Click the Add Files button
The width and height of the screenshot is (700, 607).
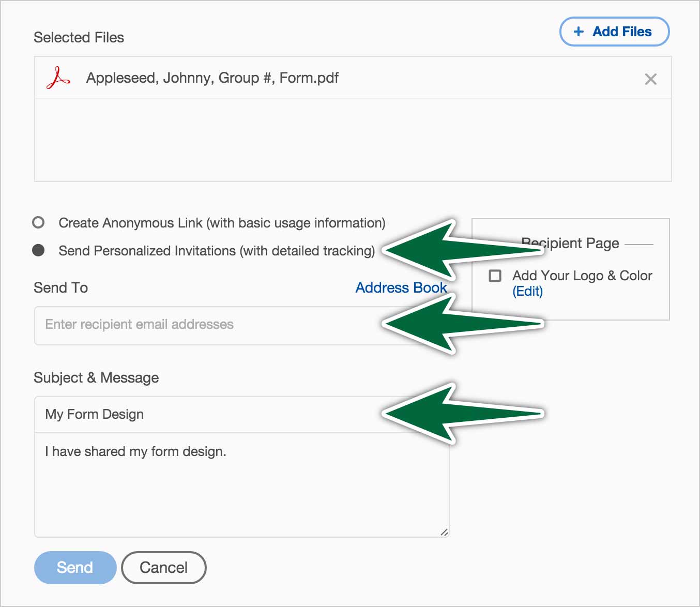tap(614, 32)
